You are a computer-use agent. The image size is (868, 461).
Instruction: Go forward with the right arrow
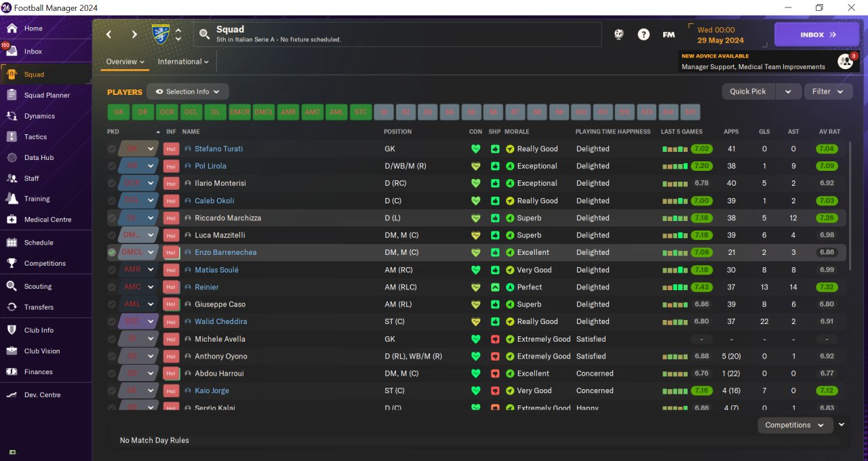134,34
